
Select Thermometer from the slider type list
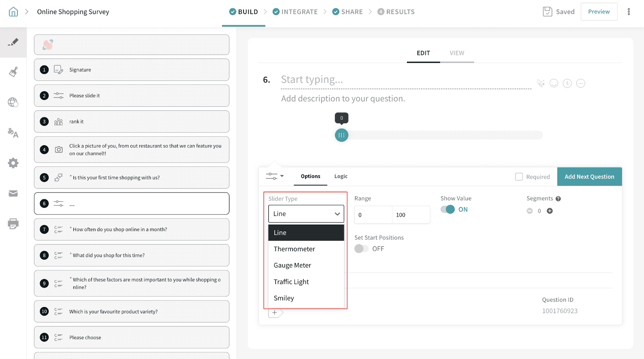click(294, 249)
